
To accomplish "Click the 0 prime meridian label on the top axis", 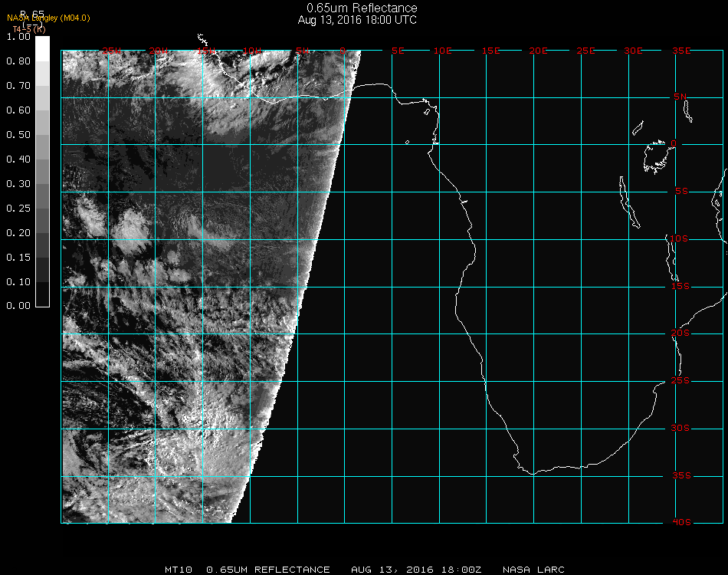I will [x=343, y=51].
